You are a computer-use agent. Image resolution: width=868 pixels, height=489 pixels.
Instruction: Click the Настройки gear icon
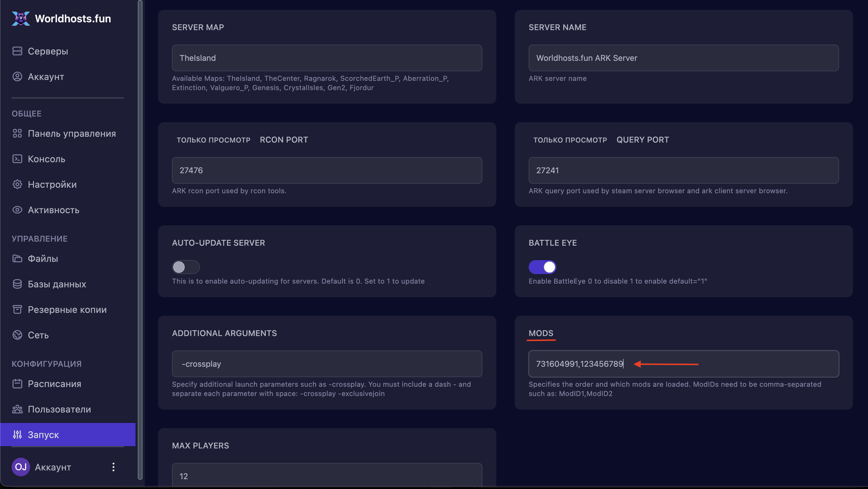[x=17, y=185]
